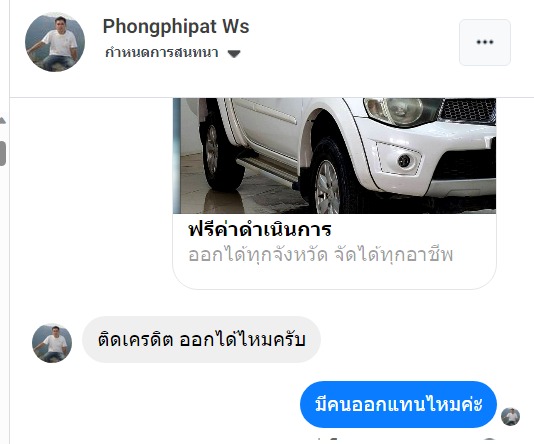
Task: Open the Phongphipat Ws profile name
Action: coord(176,26)
